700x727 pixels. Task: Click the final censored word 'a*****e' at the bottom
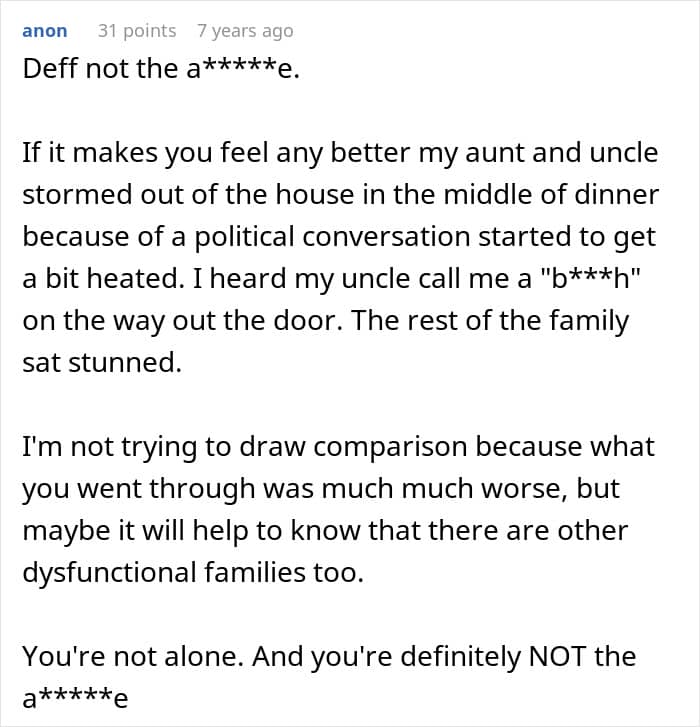click(76, 698)
